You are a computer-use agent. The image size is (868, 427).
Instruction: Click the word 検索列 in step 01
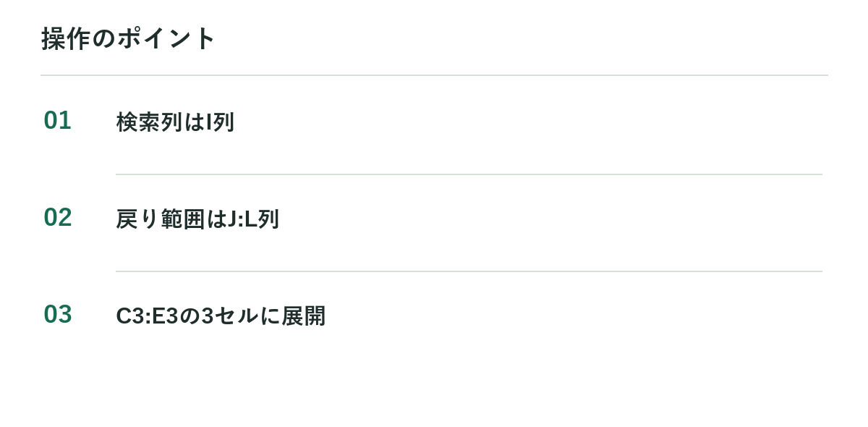pyautogui.click(x=150, y=122)
